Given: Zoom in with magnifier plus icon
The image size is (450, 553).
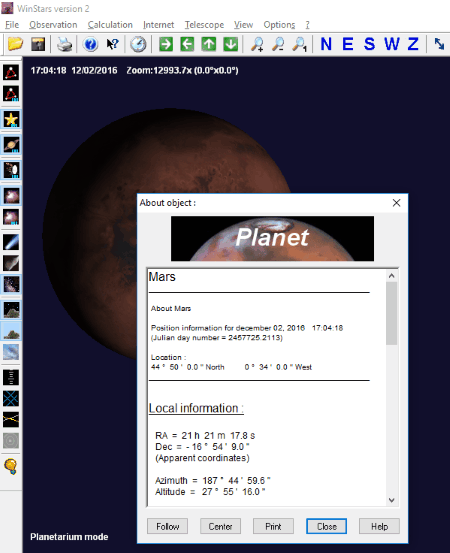Looking at the screenshot, I should (x=257, y=44).
